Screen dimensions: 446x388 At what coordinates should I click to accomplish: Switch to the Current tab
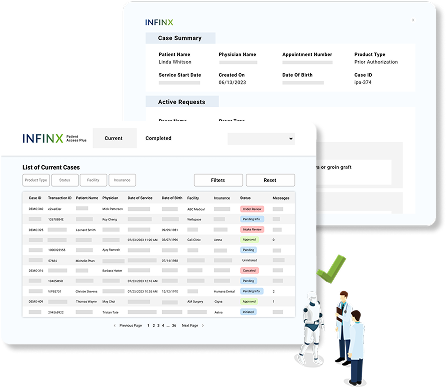click(x=115, y=138)
